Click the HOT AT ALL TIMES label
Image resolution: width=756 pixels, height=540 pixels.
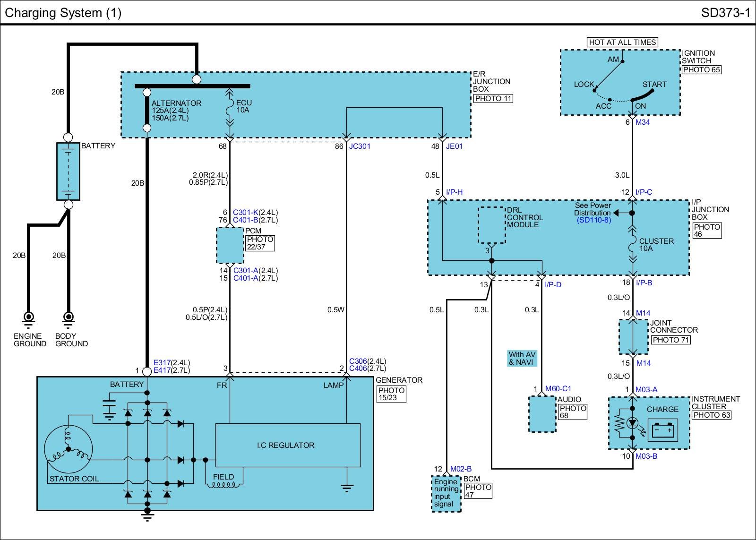622,43
